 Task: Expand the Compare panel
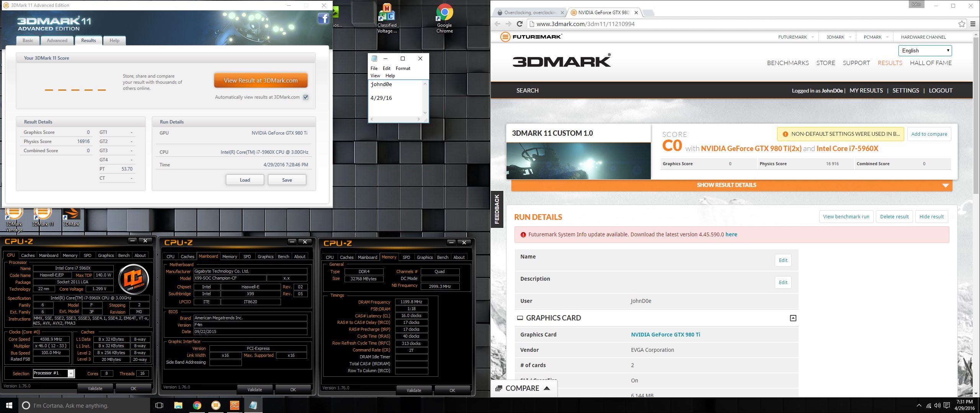click(523, 388)
